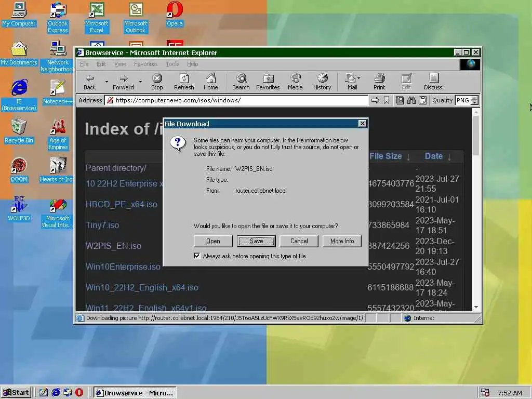The height and width of the screenshot is (399, 532).
Task: Click the binoculars find icon
Action: [411, 100]
